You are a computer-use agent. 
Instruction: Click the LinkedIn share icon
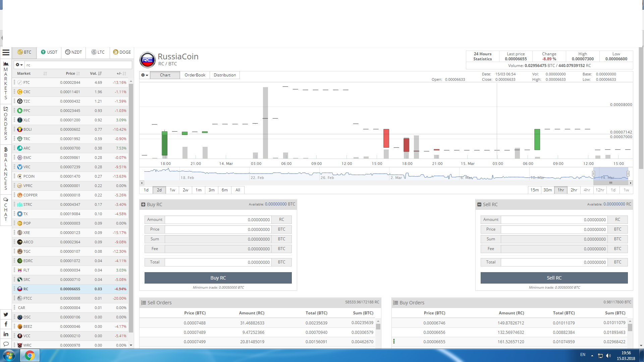coord(6,334)
